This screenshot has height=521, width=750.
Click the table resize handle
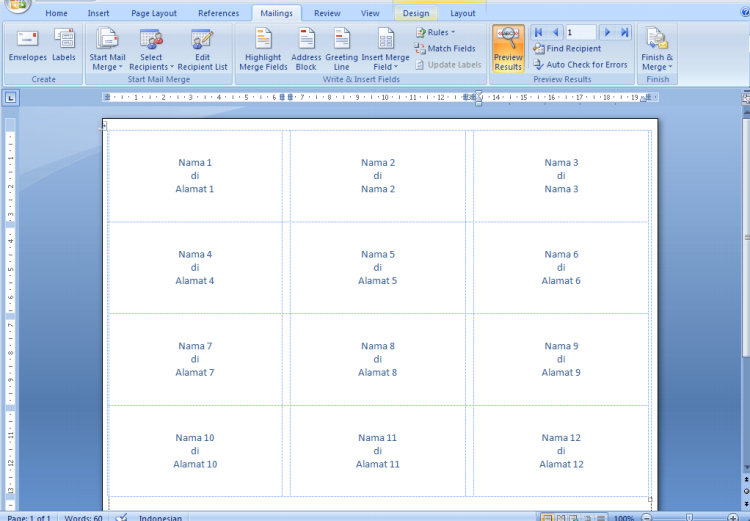(650, 499)
